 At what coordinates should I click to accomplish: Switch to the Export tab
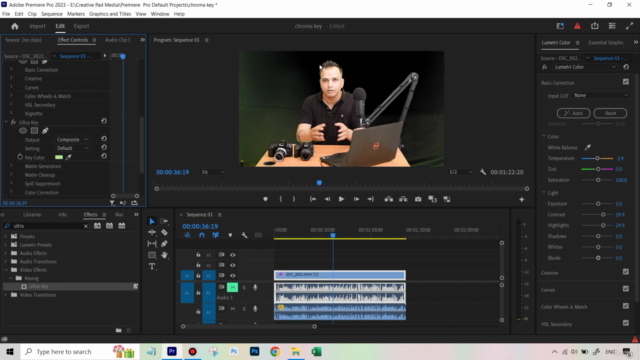81,26
